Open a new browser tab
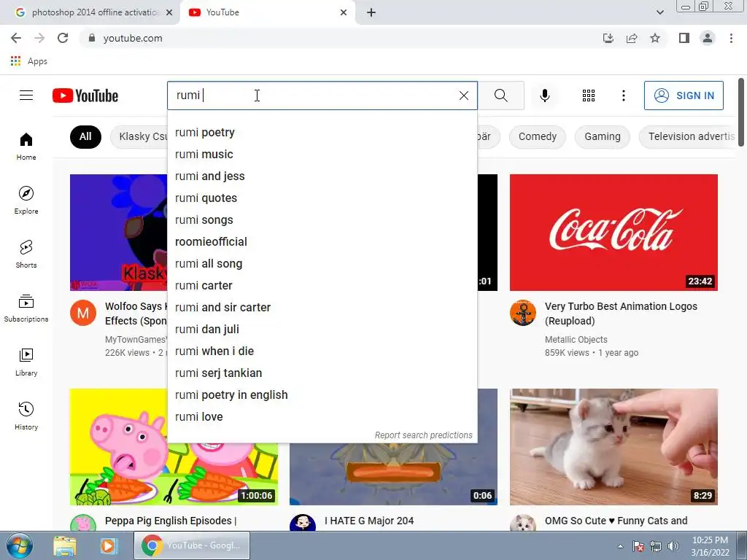 pos(371,12)
